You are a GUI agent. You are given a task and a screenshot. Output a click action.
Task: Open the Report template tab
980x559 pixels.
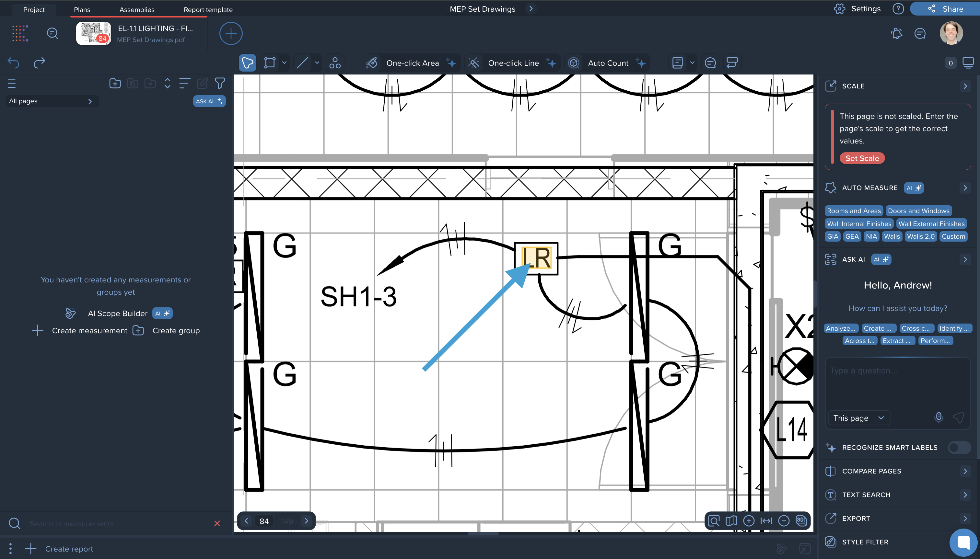[208, 10]
